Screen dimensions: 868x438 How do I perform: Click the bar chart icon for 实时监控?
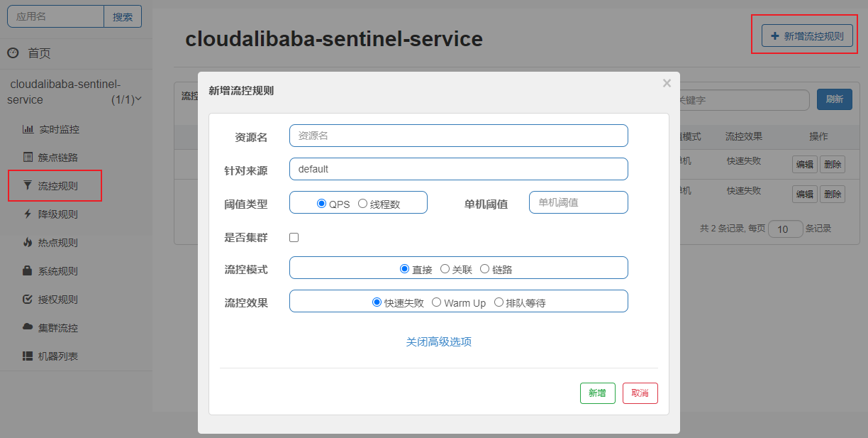[28, 129]
